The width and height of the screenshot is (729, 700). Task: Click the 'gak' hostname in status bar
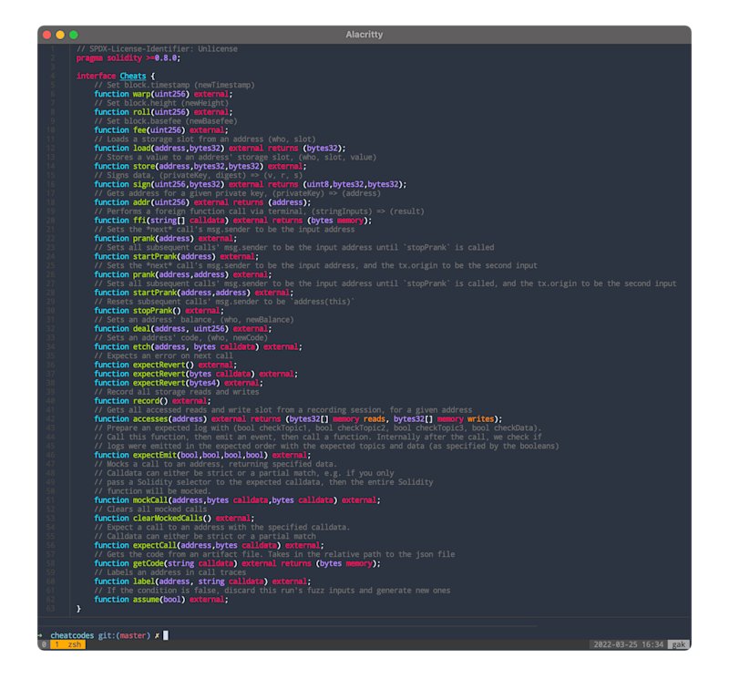[678, 644]
